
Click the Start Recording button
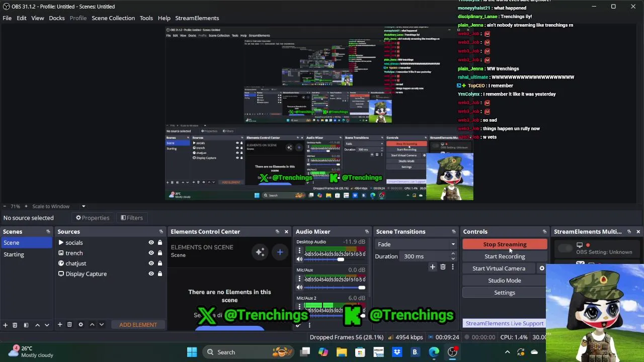tap(505, 256)
